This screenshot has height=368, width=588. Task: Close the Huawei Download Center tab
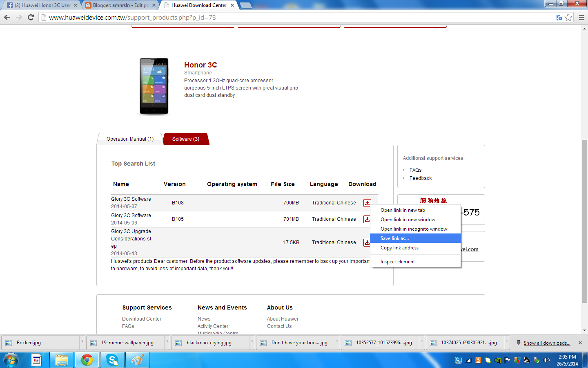click(x=232, y=5)
